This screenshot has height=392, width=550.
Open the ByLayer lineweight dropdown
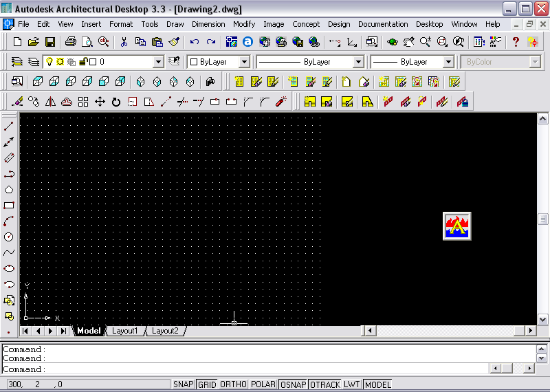click(448, 62)
